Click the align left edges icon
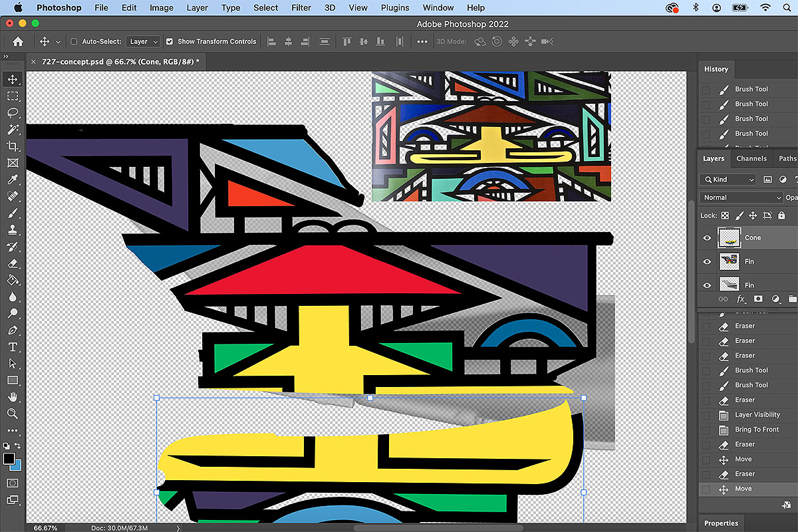Screen dimensions: 798x532 [x=271, y=41]
